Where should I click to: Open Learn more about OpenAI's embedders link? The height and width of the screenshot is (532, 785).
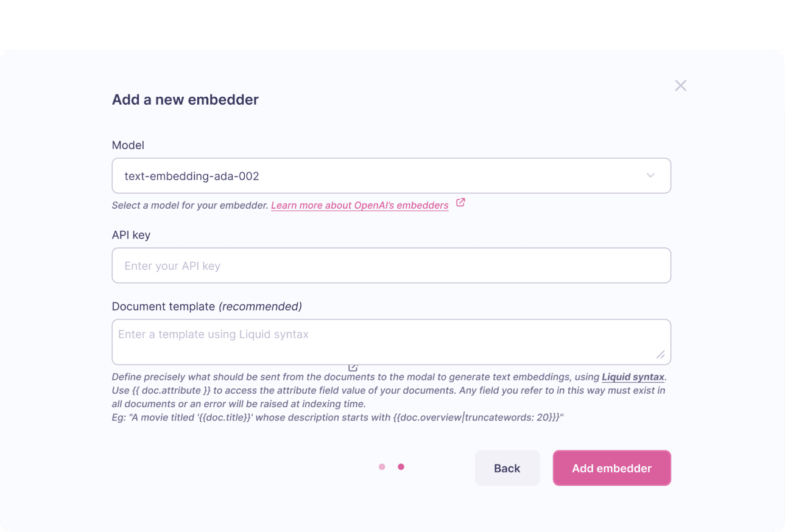tap(359, 206)
